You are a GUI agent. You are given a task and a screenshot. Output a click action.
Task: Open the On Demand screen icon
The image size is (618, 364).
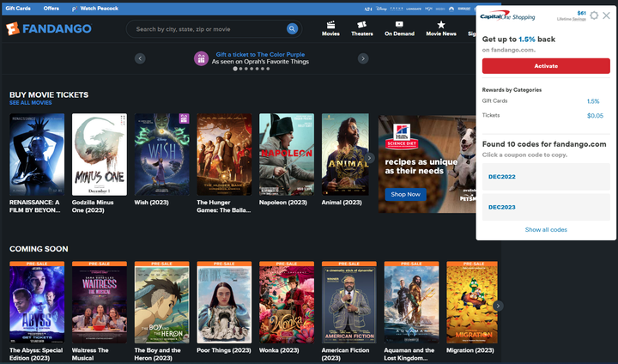(399, 25)
